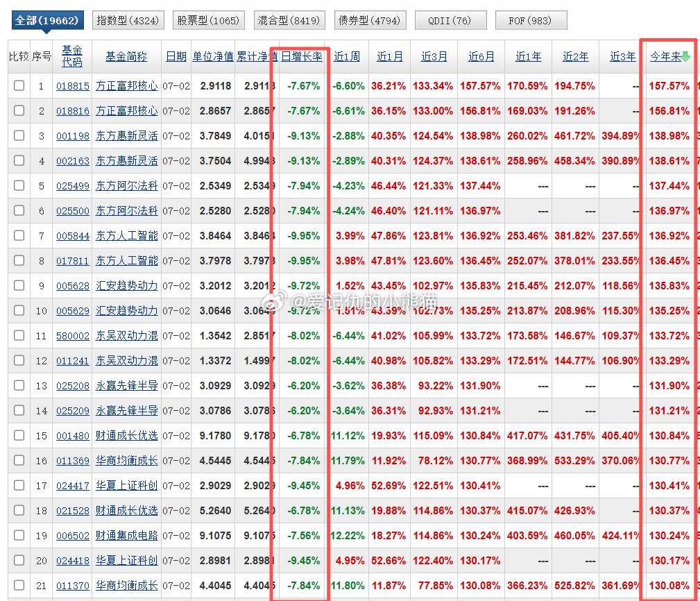Sort by 近1年 column header
The width and height of the screenshot is (700, 601).
(x=529, y=57)
